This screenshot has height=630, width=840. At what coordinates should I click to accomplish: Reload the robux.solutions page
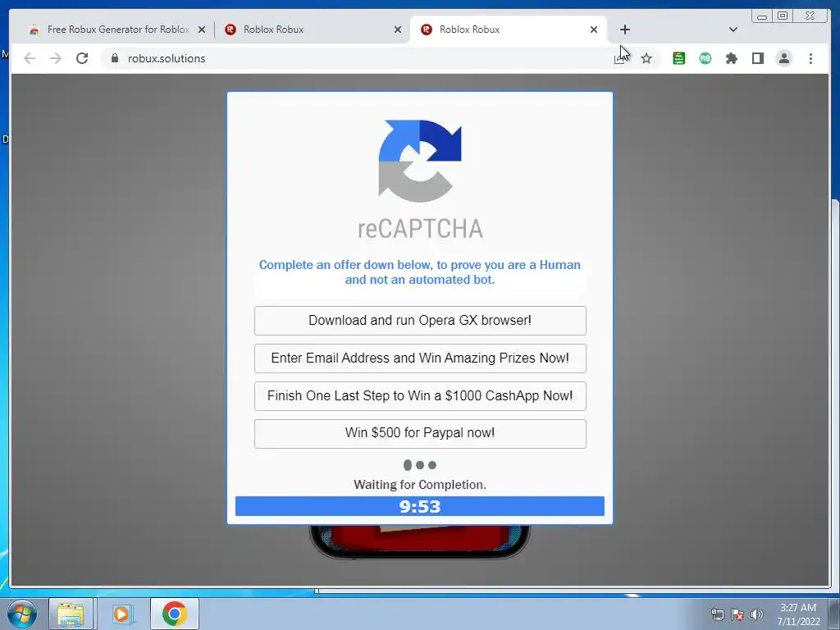point(82,58)
